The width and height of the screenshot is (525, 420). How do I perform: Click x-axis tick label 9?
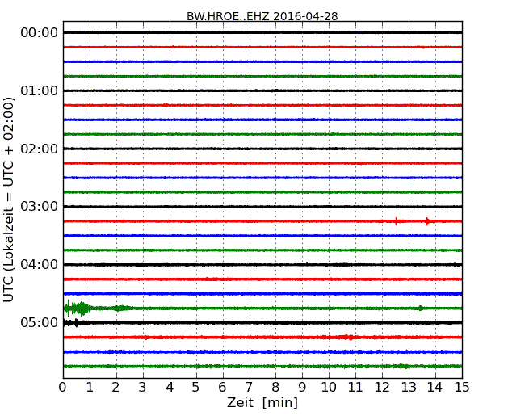pyautogui.click(x=302, y=388)
